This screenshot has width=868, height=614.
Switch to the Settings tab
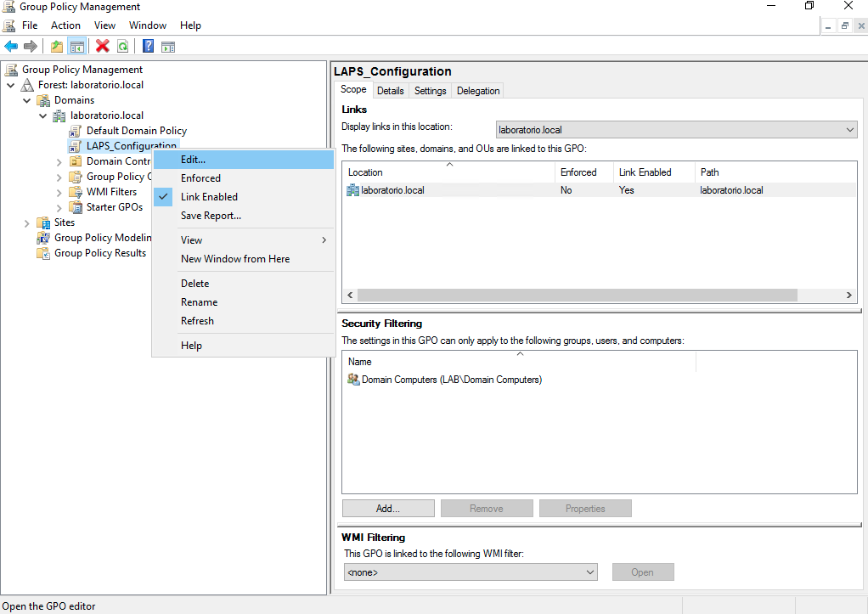(430, 91)
